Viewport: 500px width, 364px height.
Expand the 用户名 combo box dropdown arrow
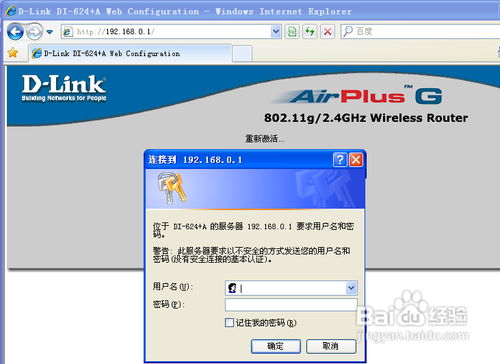tap(351, 288)
